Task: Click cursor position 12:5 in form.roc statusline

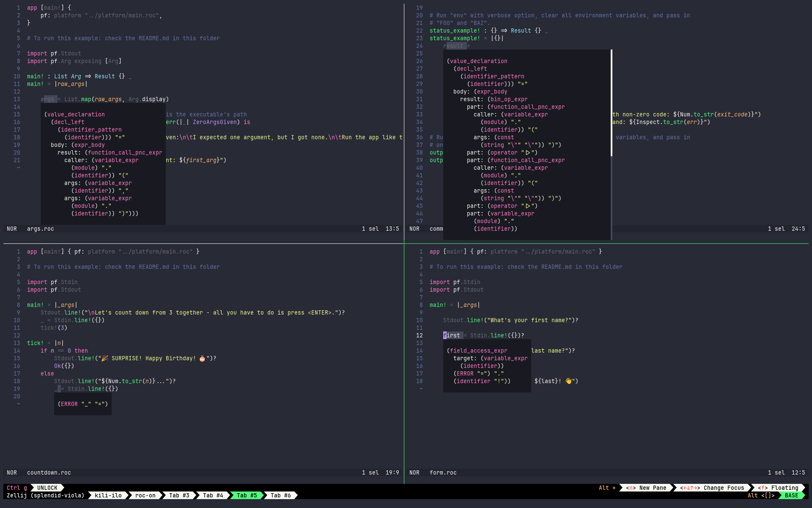Action: click(x=798, y=472)
